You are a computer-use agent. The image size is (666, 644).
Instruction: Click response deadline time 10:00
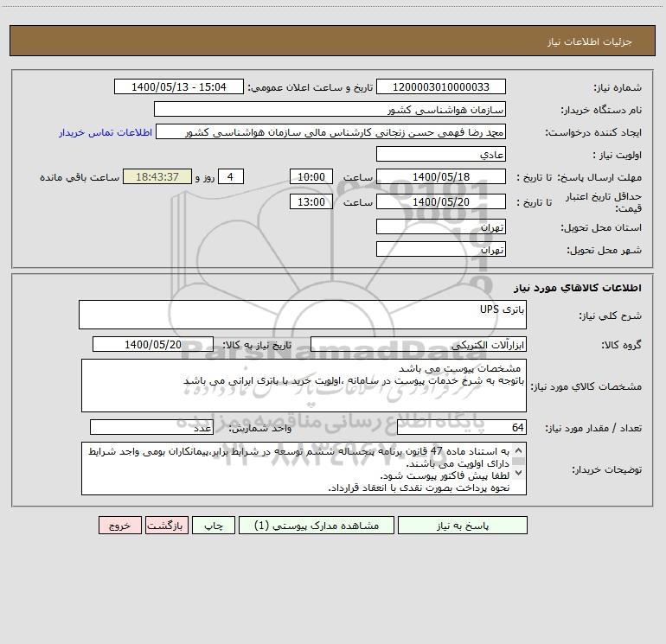point(311,176)
